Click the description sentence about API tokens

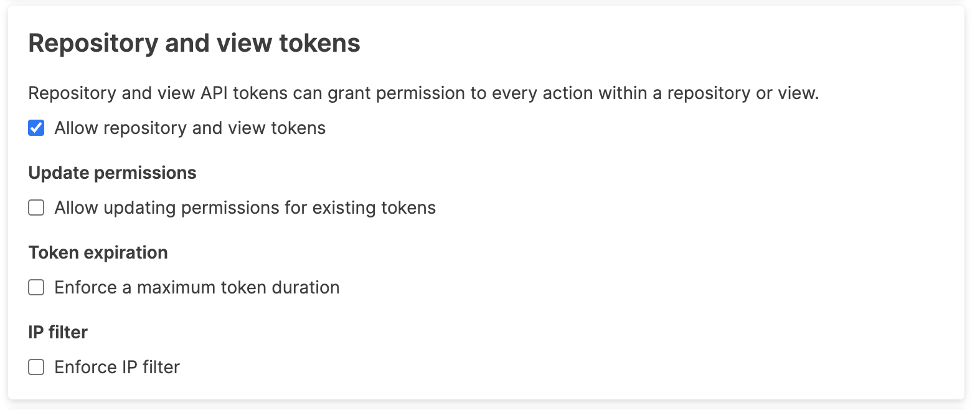click(x=423, y=93)
